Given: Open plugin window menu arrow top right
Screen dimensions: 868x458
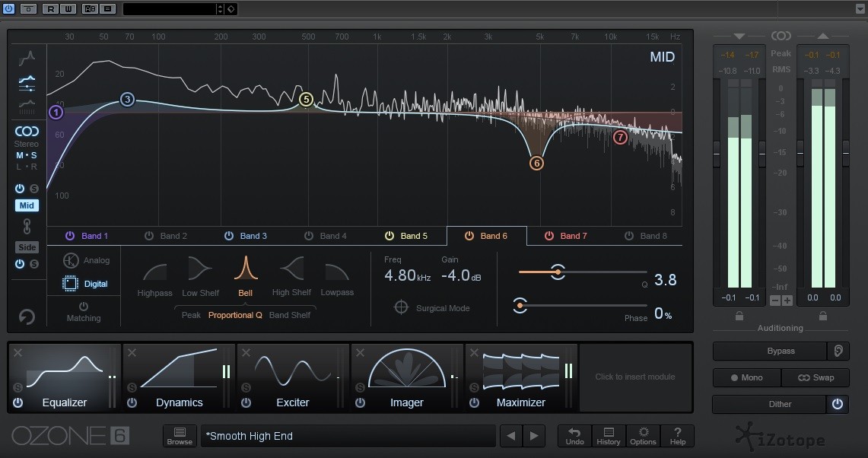Looking at the screenshot, I should 860,9.
